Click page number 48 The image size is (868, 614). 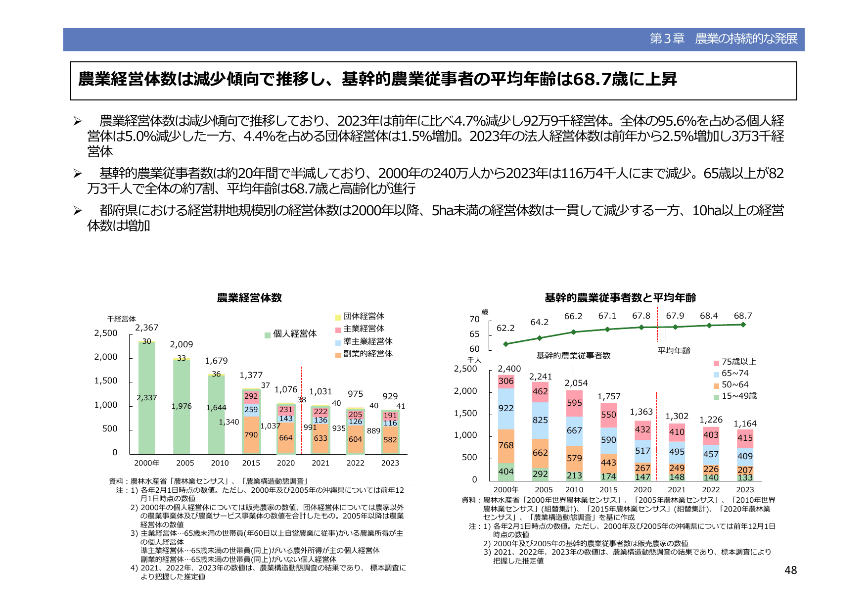[x=791, y=571]
